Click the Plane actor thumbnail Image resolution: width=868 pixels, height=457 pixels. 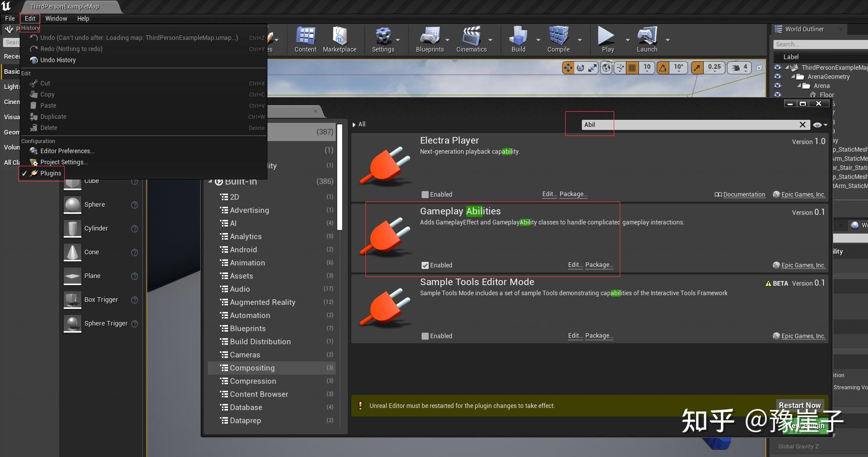click(72, 276)
